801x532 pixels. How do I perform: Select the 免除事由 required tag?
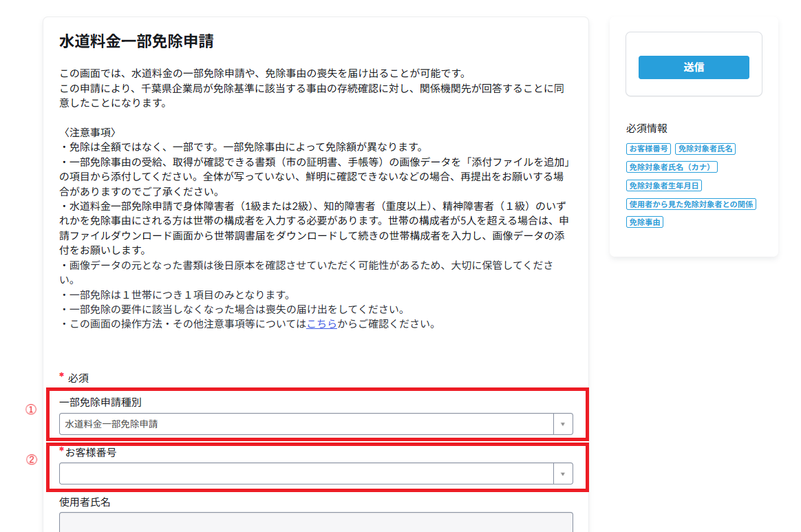(x=644, y=223)
